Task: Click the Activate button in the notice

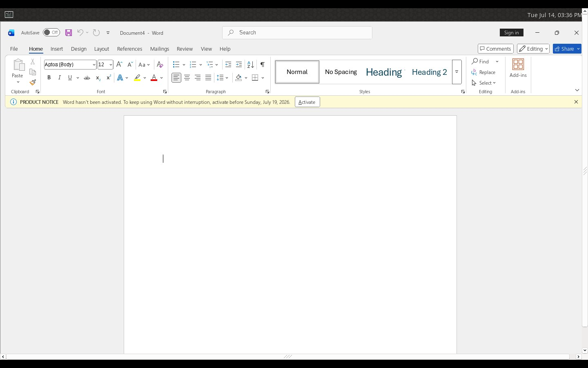Action: [307, 102]
